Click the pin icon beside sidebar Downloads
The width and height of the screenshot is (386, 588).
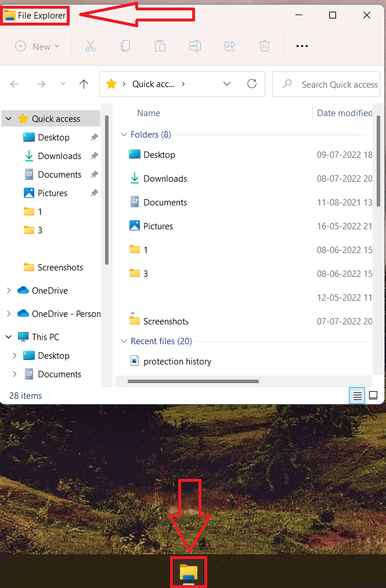94,156
